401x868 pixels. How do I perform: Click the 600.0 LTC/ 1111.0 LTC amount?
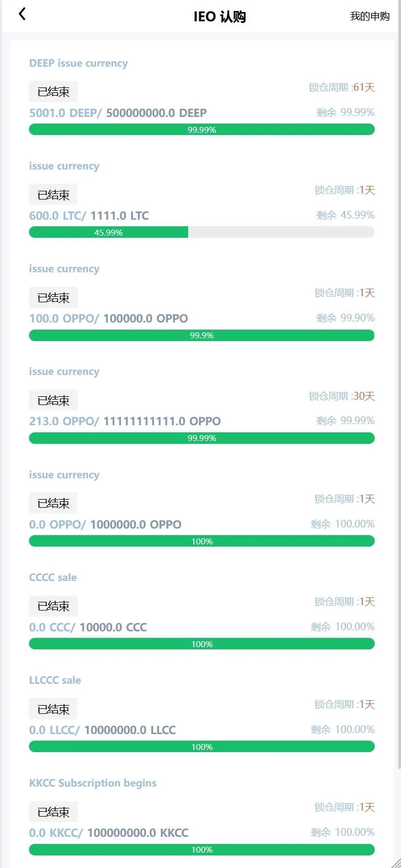[89, 216]
